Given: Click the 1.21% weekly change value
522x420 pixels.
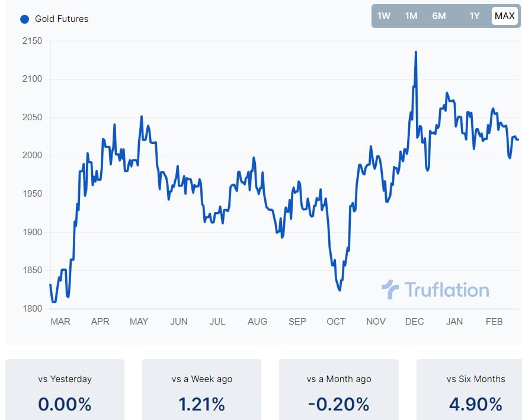Looking at the screenshot, I should tap(201, 405).
